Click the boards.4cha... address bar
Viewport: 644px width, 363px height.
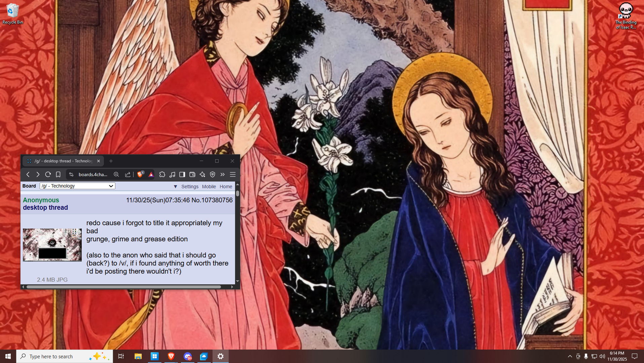[93, 174]
